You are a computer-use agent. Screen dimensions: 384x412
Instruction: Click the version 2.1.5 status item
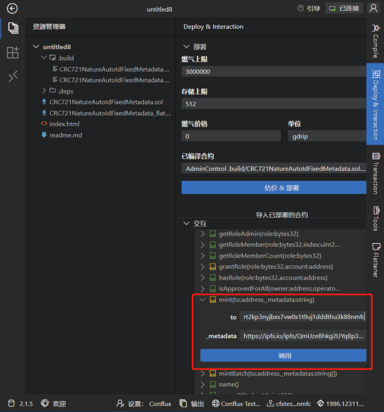pyautogui.click(x=21, y=404)
